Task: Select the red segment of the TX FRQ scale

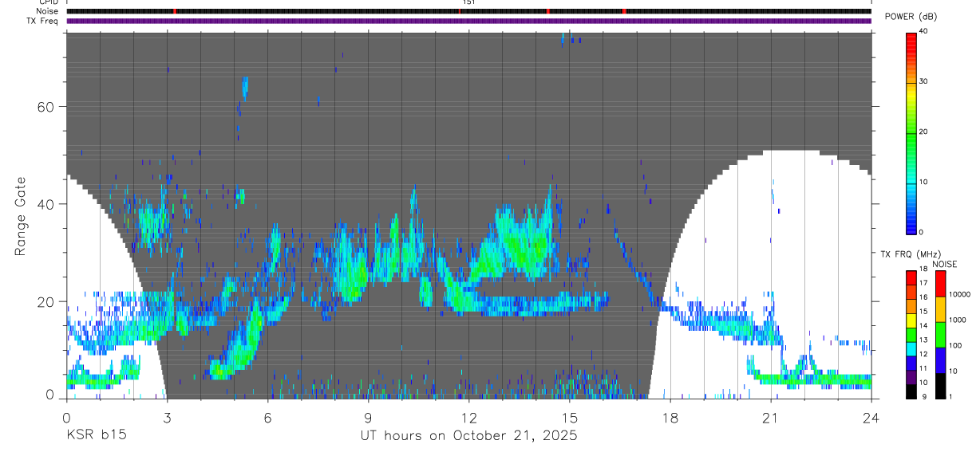Action: (x=911, y=276)
